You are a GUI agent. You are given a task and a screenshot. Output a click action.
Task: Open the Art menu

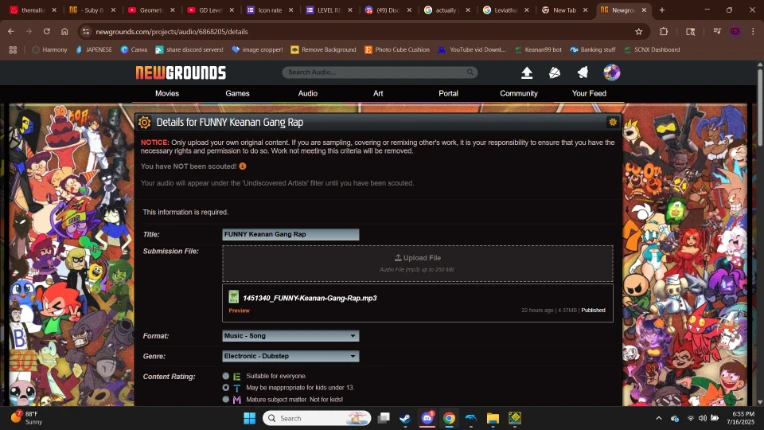(378, 93)
